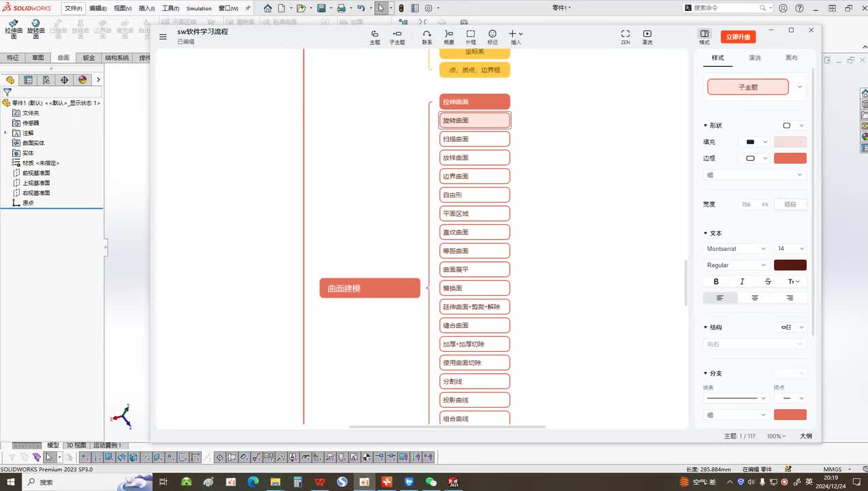The width and height of the screenshot is (868, 491).
Task: Click the rebuild traffic light icon
Action: [401, 8]
